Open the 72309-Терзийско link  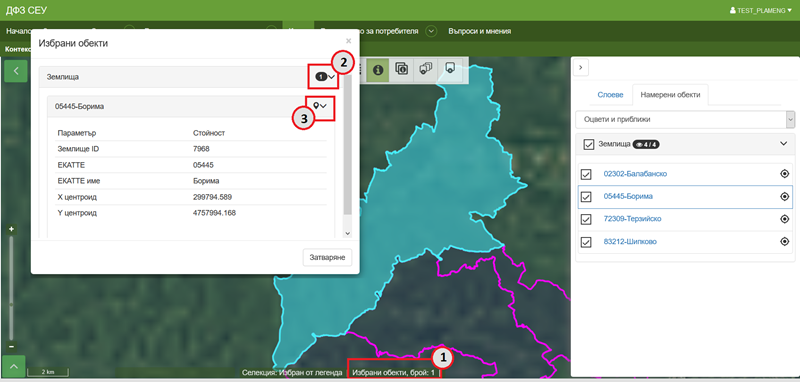point(632,219)
